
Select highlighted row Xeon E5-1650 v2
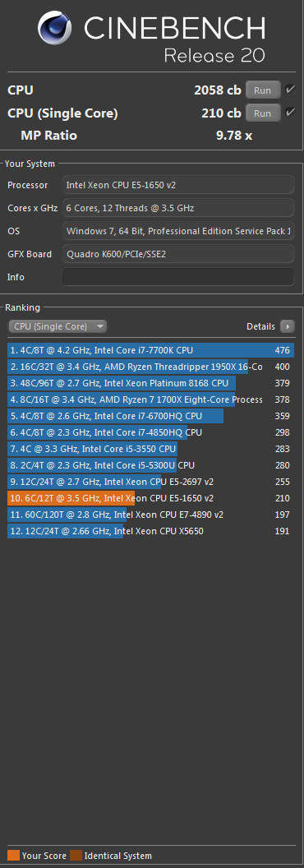tap(150, 498)
